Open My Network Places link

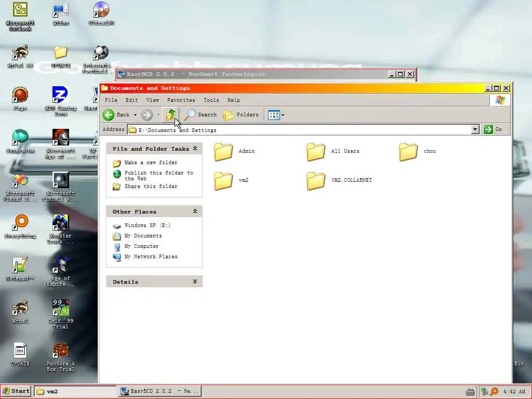(151, 257)
